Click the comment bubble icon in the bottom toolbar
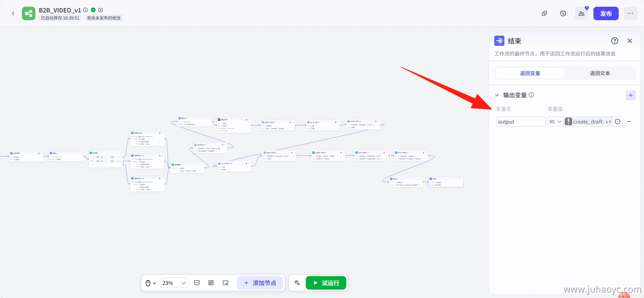Screen dimensions: 644x298 (197, 283)
